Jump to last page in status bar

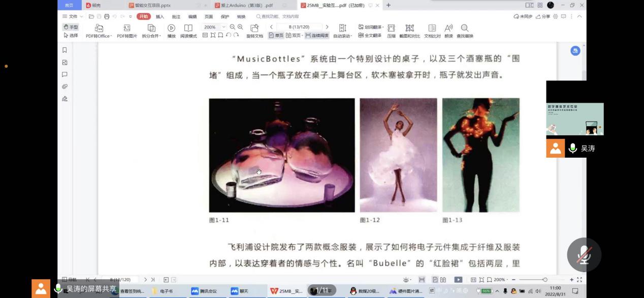pos(153,280)
